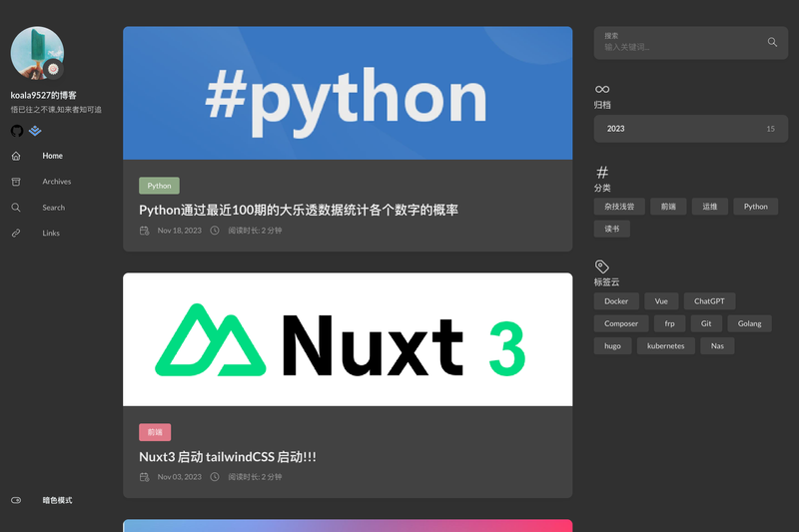Click the hash category section icon
Viewport: 799px width, 532px height.
tap(602, 172)
